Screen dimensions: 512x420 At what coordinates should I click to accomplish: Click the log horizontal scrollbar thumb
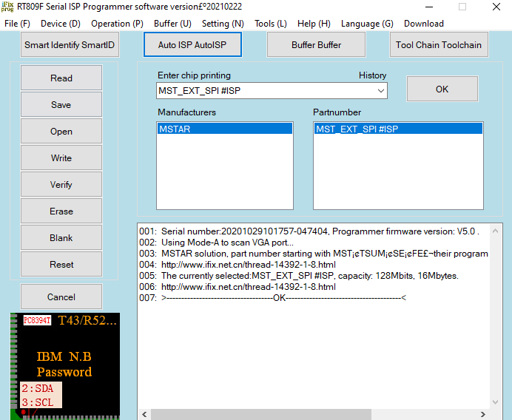(261, 414)
